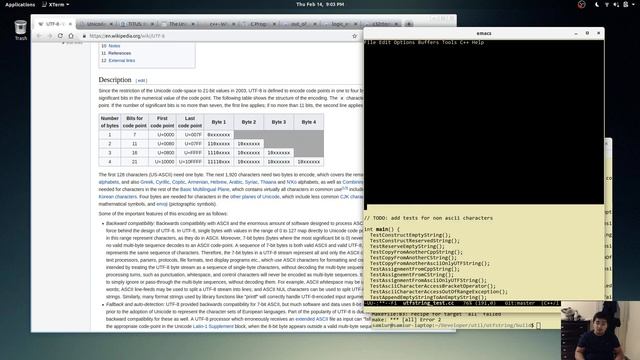The height and width of the screenshot is (360, 640).
Task: Click the 'Byte 1' table header
Action: 218,122
